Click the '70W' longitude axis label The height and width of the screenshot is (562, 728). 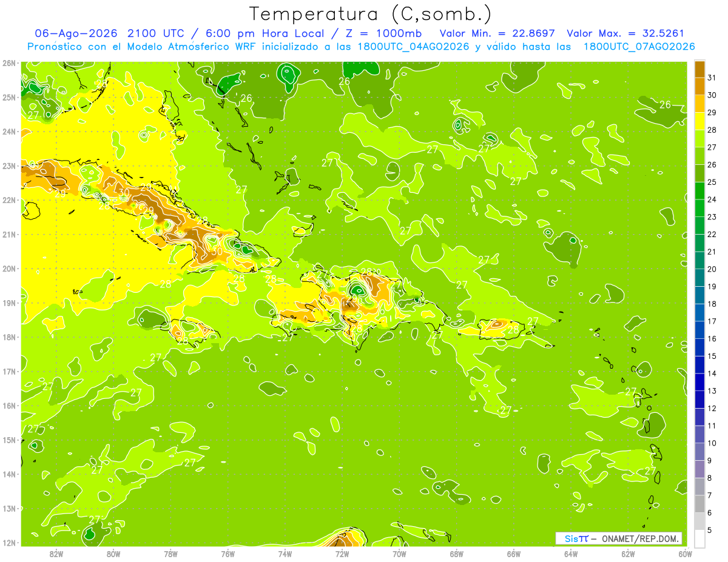pos(399,554)
